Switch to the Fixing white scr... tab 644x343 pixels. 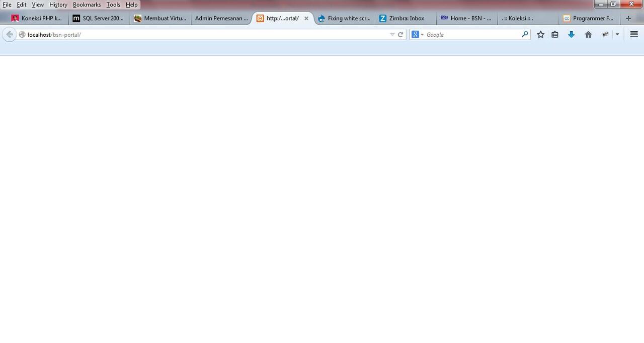[x=344, y=18]
